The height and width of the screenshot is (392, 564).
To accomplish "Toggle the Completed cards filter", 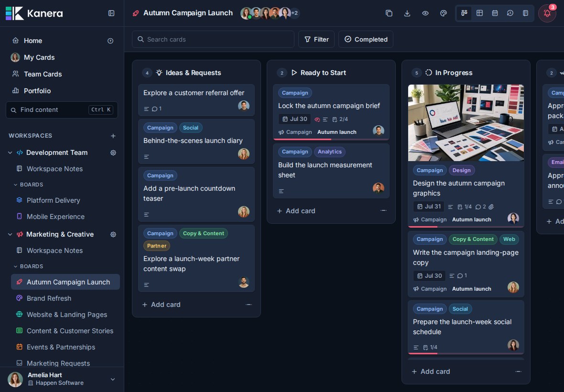I will click(x=366, y=39).
